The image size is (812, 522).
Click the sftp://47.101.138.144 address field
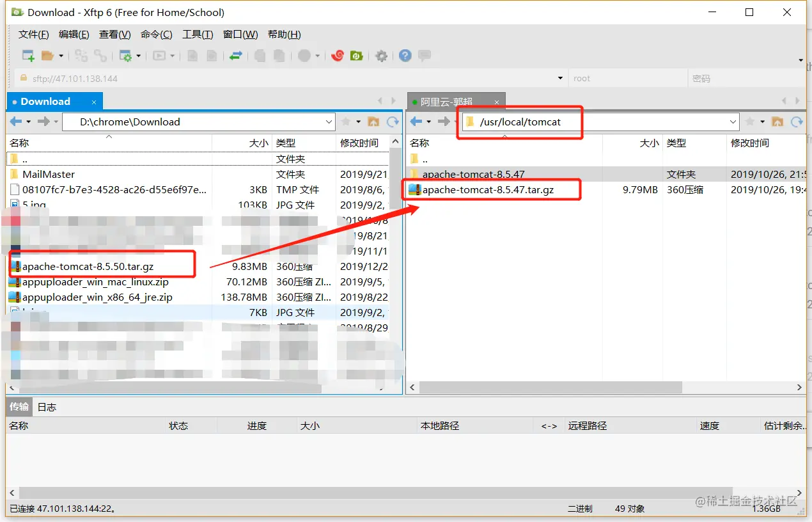point(291,79)
